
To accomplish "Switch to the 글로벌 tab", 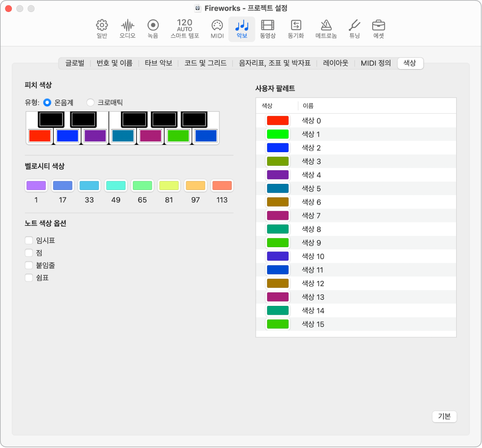I will (75, 63).
